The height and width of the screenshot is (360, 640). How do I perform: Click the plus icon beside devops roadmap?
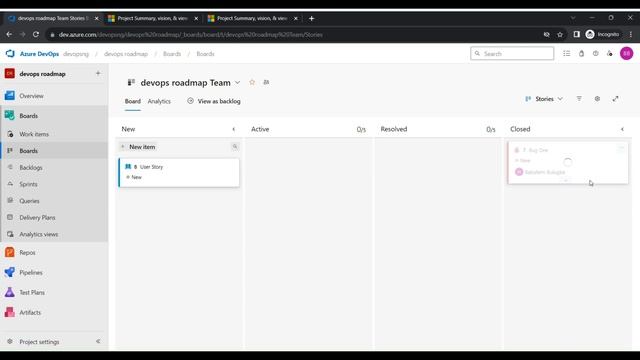point(98,74)
